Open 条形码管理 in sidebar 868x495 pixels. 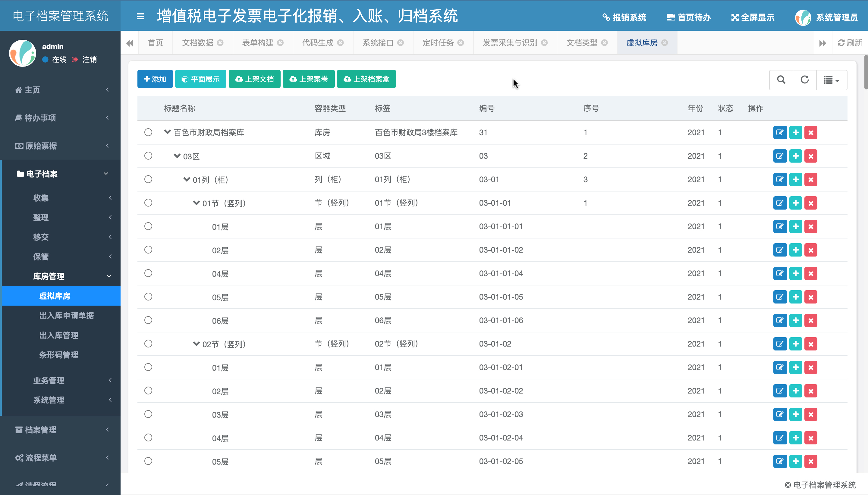(x=59, y=355)
